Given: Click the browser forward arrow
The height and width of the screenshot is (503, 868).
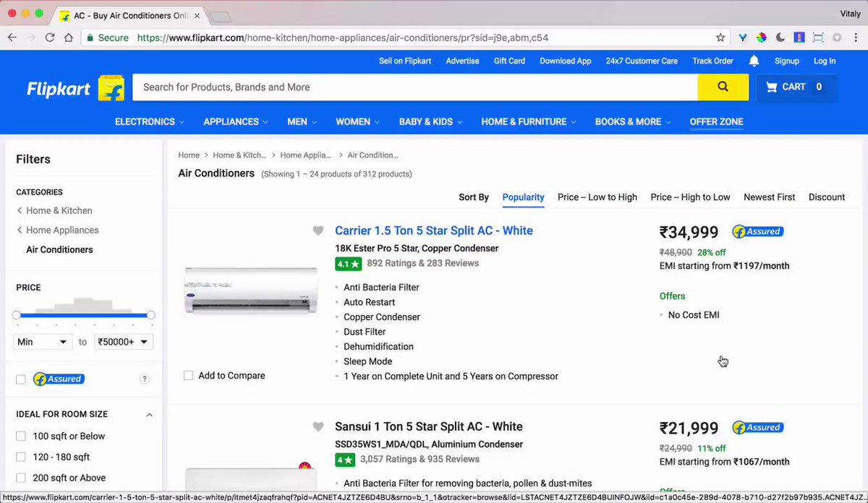Looking at the screenshot, I should 31,38.
